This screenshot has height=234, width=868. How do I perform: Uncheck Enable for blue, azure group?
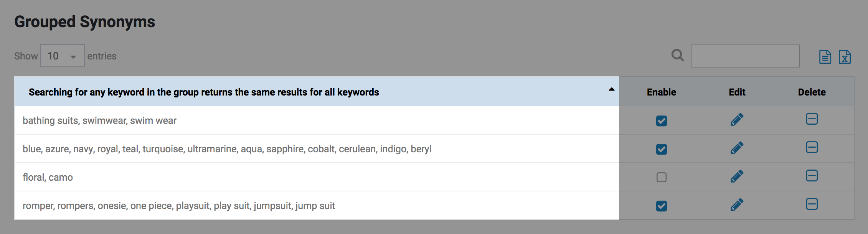click(x=662, y=149)
